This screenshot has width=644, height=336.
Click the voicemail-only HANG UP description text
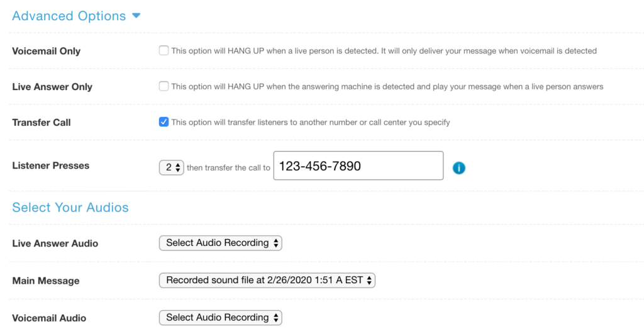(x=384, y=51)
